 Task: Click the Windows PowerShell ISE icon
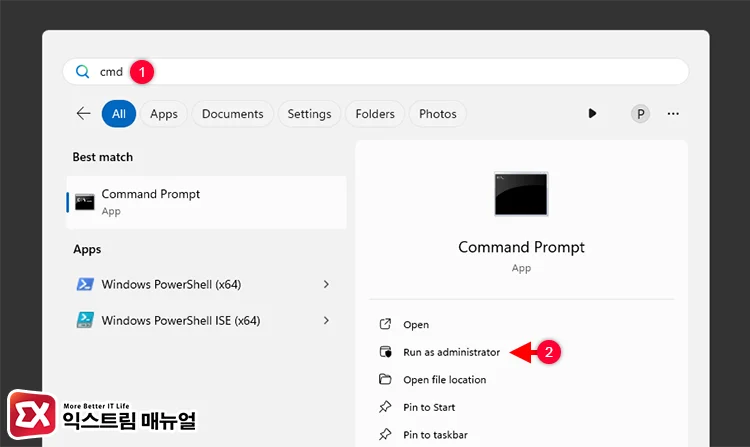point(85,321)
